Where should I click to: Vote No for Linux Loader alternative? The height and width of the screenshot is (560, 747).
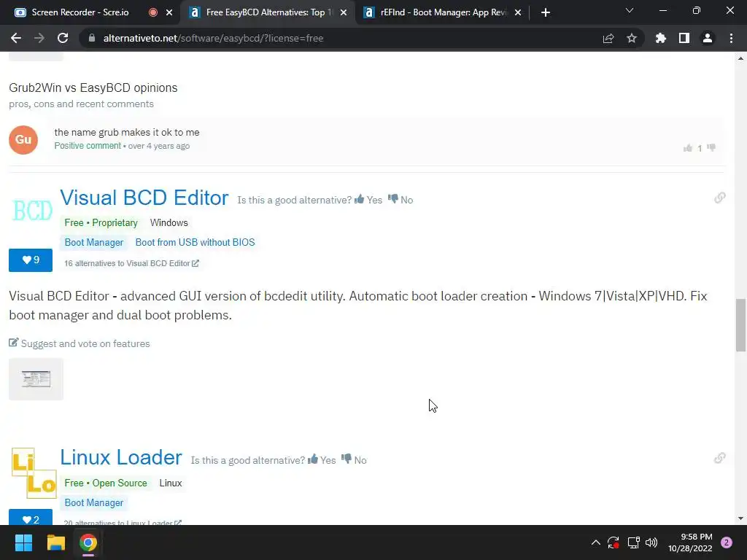coord(354,460)
